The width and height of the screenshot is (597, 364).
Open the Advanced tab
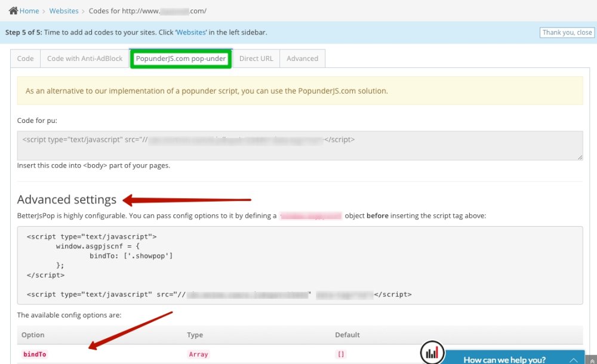pos(302,58)
